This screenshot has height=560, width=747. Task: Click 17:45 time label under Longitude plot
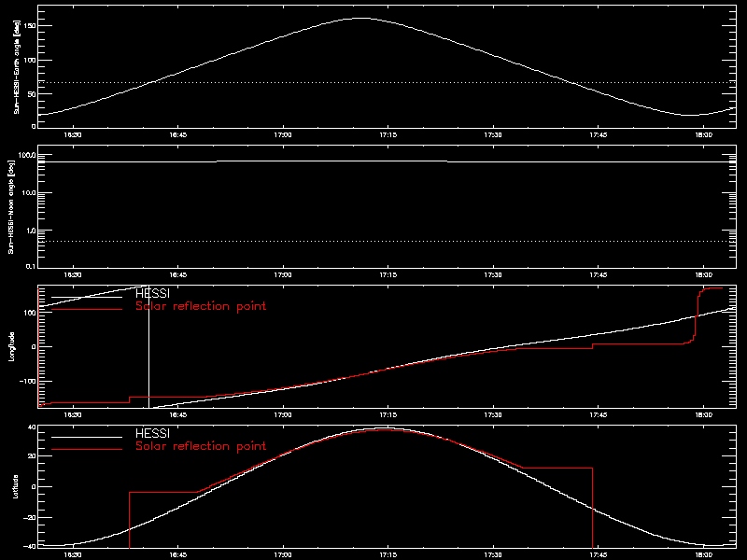point(599,414)
